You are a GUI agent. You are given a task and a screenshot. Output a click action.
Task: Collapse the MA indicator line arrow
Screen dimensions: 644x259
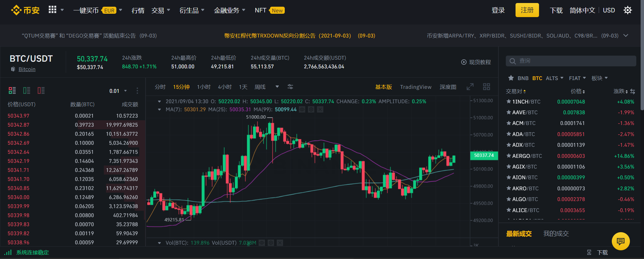159,110
